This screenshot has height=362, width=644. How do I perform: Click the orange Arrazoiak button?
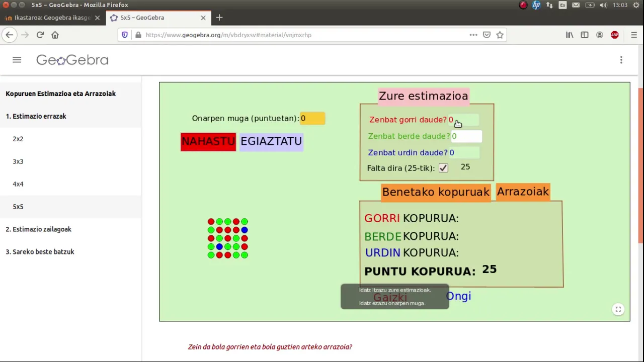coord(523,192)
